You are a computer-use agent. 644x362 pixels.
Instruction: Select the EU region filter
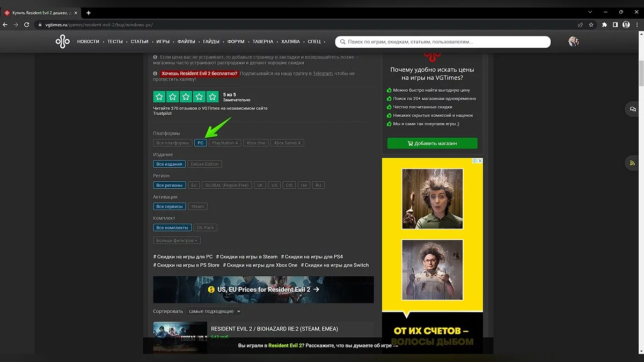pyautogui.click(x=194, y=185)
